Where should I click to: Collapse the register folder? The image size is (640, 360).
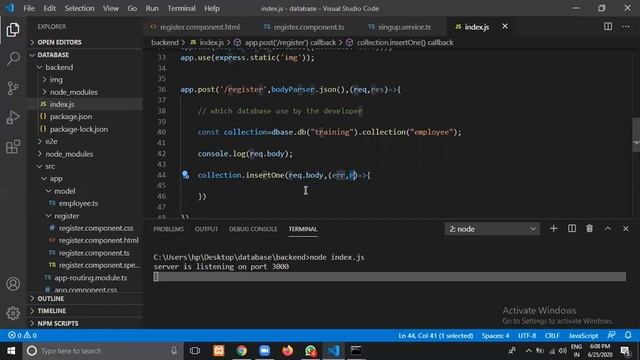click(x=67, y=216)
